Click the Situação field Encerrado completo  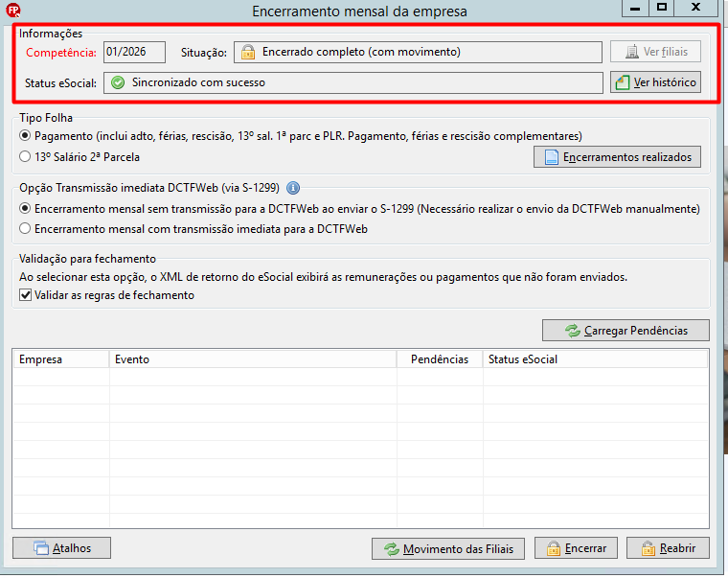point(418,52)
